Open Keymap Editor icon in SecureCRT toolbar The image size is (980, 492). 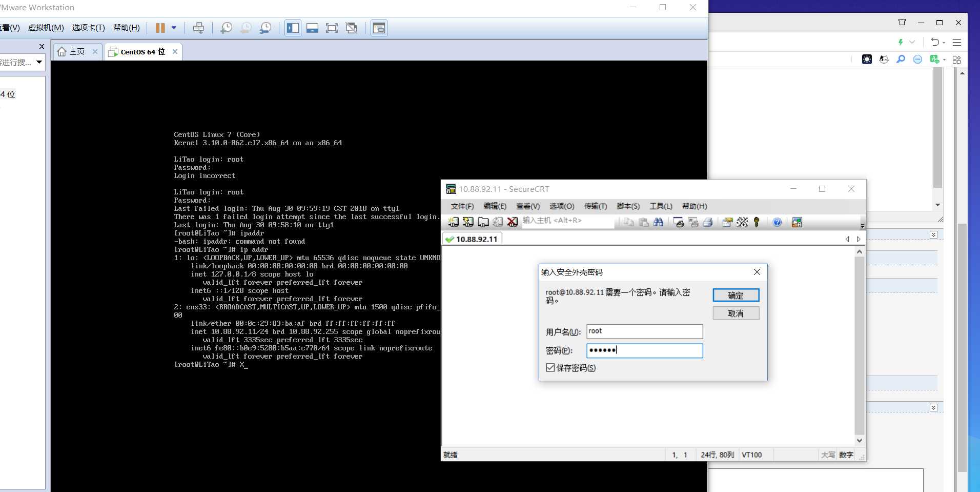(x=742, y=222)
